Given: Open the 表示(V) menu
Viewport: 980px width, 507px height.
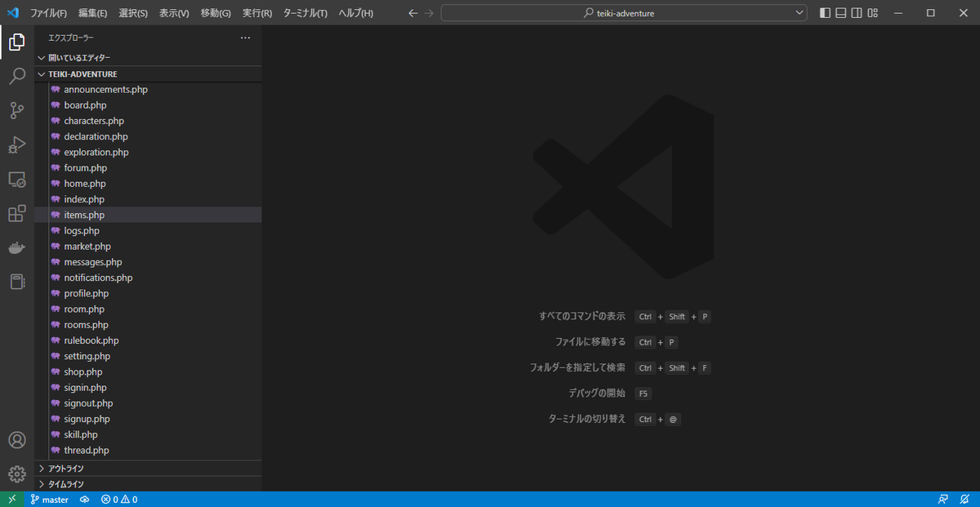Looking at the screenshot, I should (x=174, y=13).
